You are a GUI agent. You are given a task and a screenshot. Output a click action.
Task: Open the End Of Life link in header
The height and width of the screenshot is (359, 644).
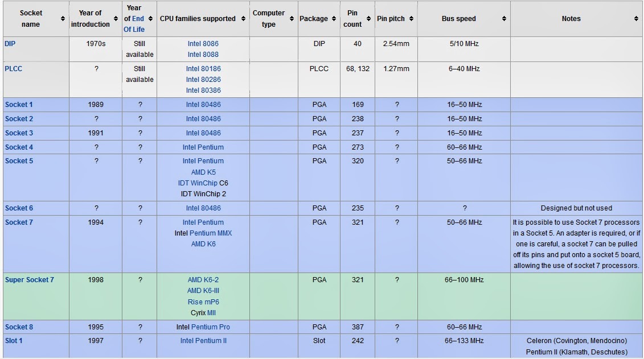point(134,24)
